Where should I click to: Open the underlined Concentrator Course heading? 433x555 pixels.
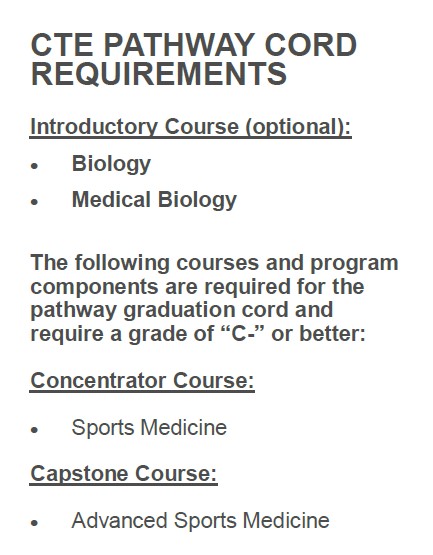[x=142, y=381]
